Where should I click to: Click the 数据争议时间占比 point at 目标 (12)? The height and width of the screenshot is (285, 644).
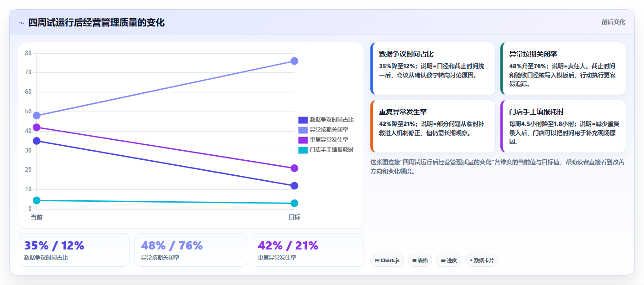[294, 186]
